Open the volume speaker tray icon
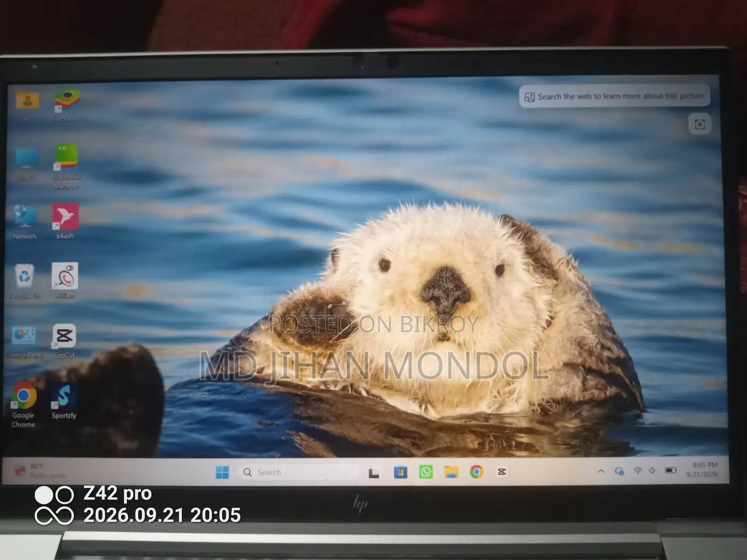747x560 pixels. click(653, 470)
